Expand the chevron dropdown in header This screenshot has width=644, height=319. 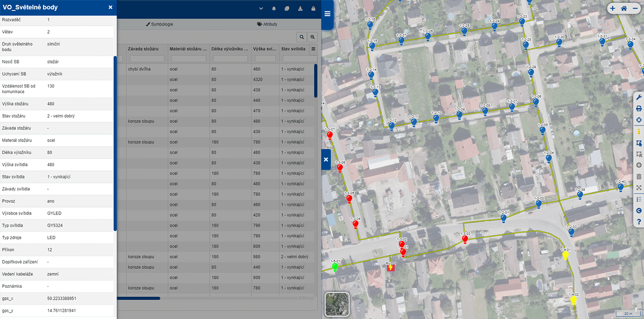[x=261, y=9]
